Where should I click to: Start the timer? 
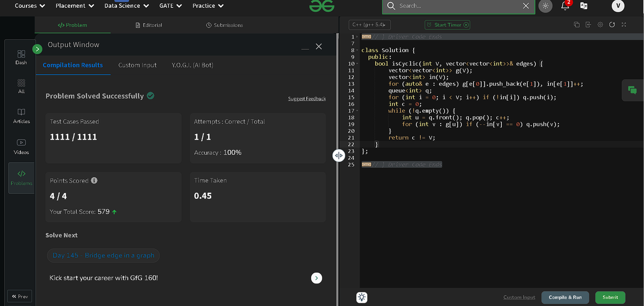pyautogui.click(x=448, y=25)
